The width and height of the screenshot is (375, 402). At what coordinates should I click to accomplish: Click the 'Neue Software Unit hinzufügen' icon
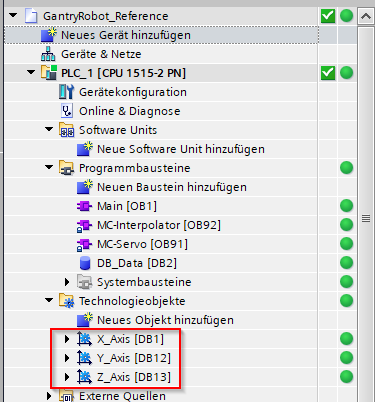(x=84, y=149)
